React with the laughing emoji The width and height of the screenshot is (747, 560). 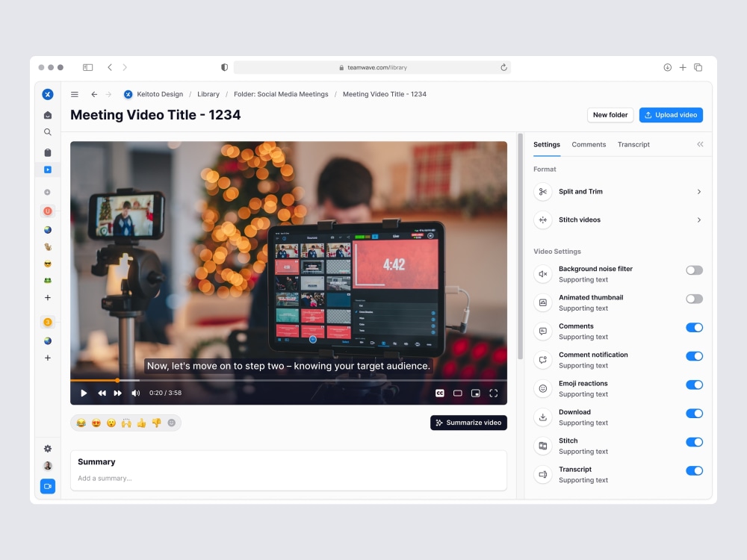pyautogui.click(x=81, y=423)
